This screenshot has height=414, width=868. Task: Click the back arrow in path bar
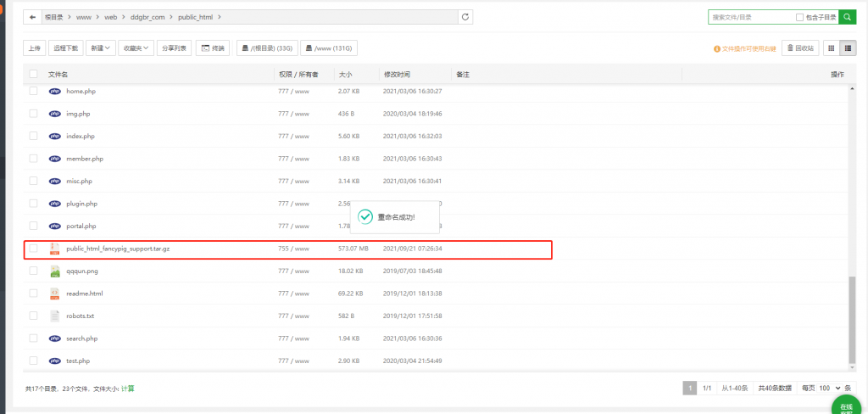pos(33,17)
